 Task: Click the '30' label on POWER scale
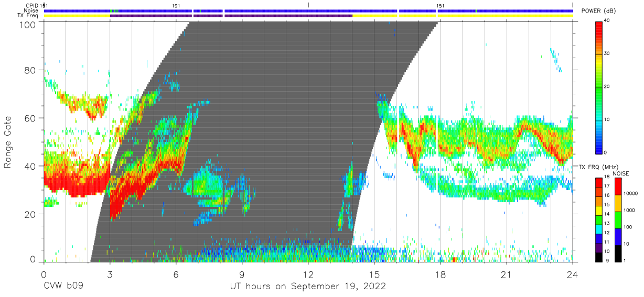(607, 54)
